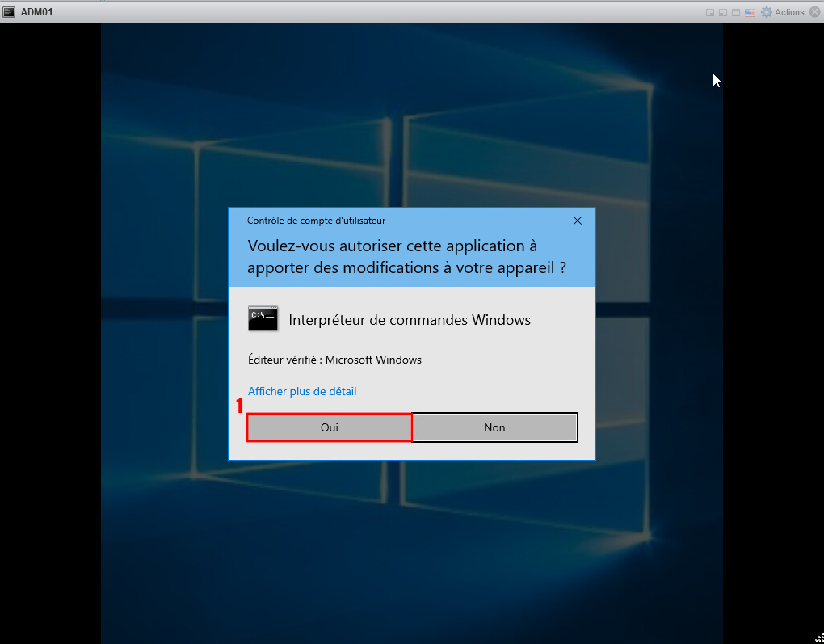Close the Contrôle de compte d'utilisateur dialog

click(577, 221)
